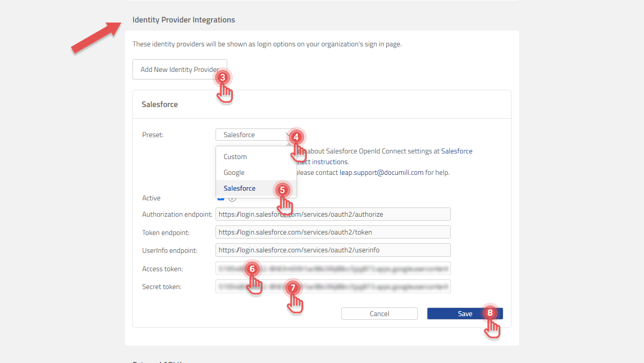Click the info icon beside the Active checkbox

pos(232,198)
